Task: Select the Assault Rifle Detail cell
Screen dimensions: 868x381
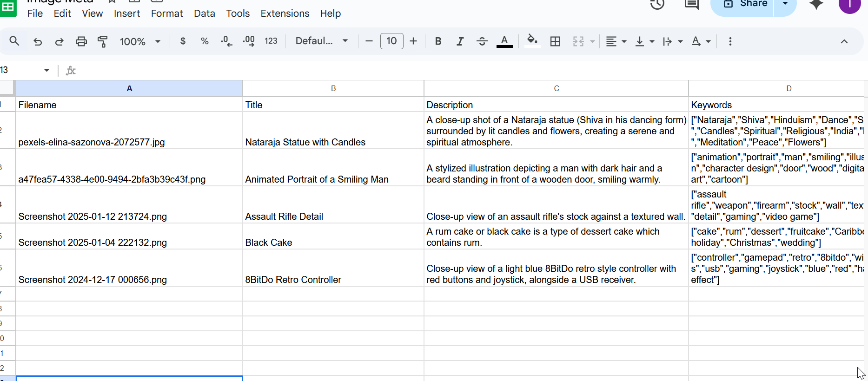Action: coord(333,205)
